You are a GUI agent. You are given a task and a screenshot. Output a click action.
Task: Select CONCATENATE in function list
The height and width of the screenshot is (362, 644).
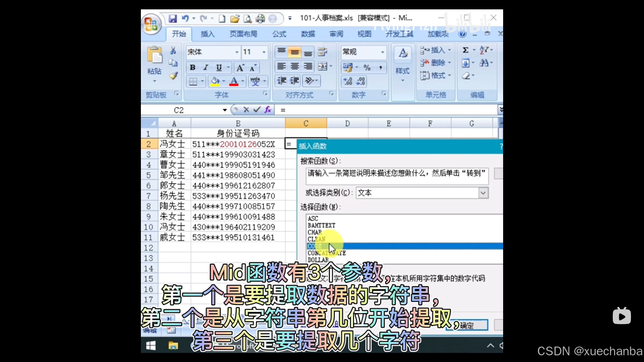[x=326, y=253]
